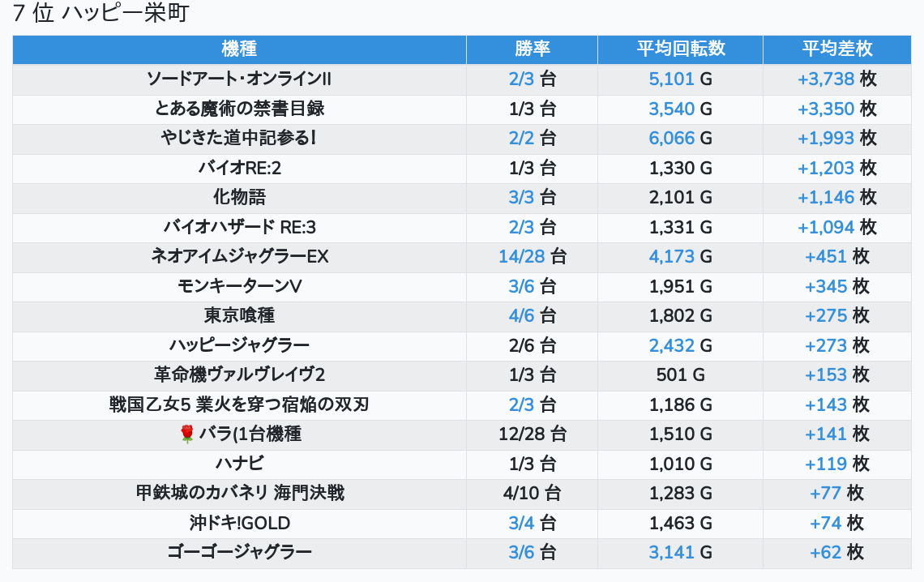This screenshot has width=924, height=582.
Task: Click win rate 14/28 台
Action: point(533,256)
